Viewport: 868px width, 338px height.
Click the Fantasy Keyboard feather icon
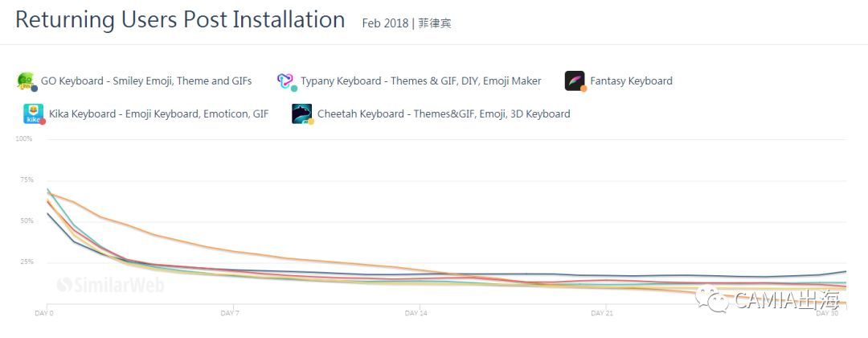click(574, 80)
